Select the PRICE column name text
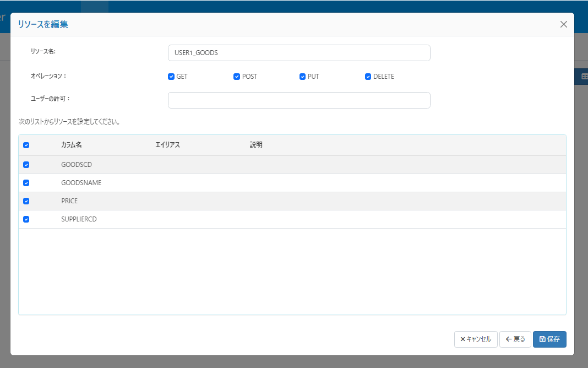This screenshot has width=588, height=368. coord(69,201)
